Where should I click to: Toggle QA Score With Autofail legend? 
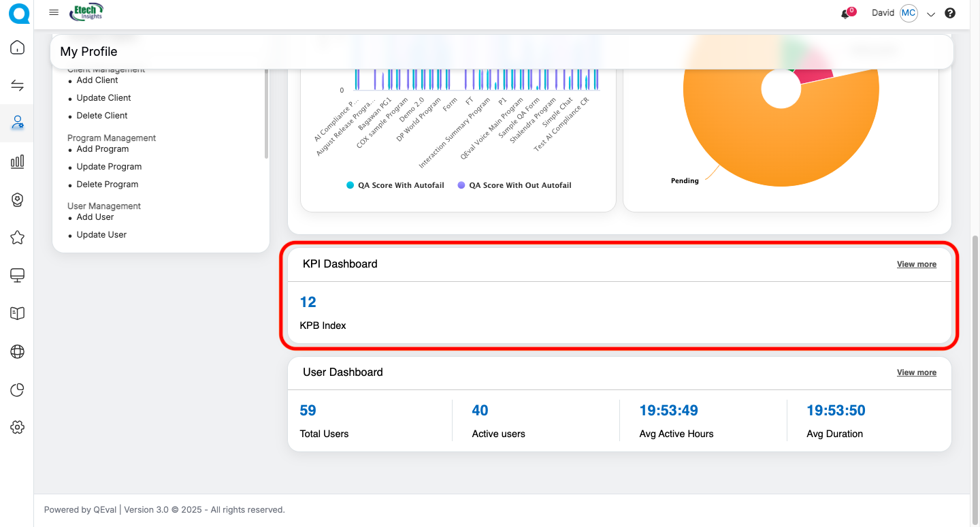395,185
